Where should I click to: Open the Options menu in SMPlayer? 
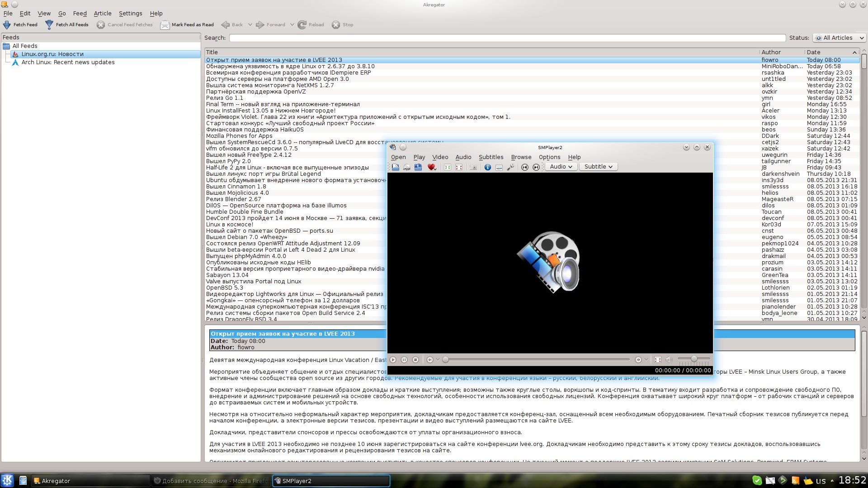549,157
